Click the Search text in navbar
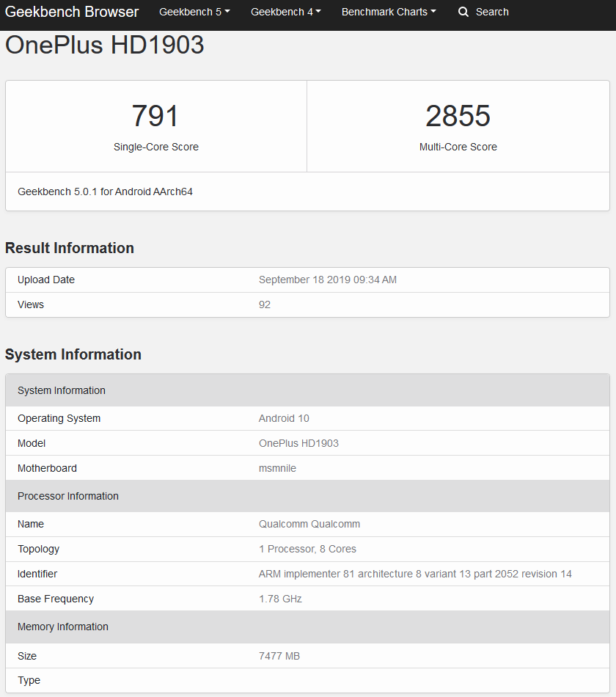616x697 pixels. click(x=492, y=12)
